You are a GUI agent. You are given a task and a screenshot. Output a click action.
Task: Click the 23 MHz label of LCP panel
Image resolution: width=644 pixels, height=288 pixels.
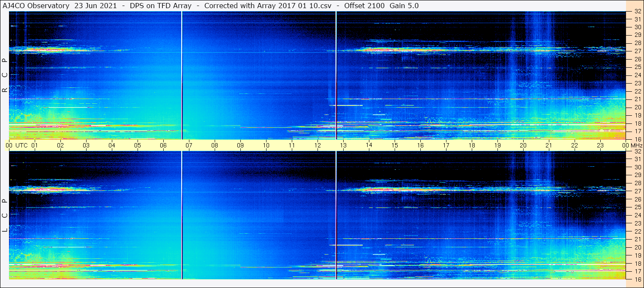pyautogui.click(x=637, y=223)
